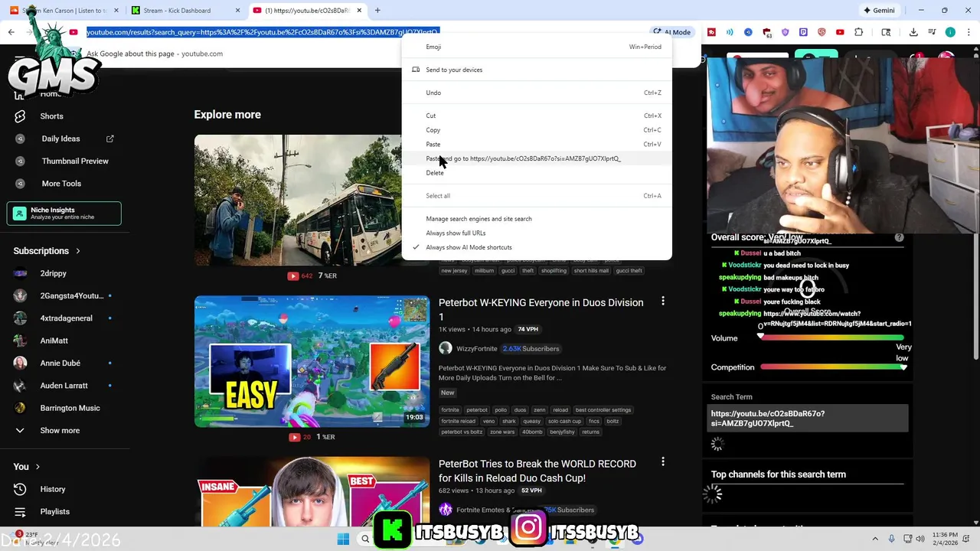Open taskbar clock showing 11:36 PM
The width and height of the screenshot is (980, 551).
point(946,539)
